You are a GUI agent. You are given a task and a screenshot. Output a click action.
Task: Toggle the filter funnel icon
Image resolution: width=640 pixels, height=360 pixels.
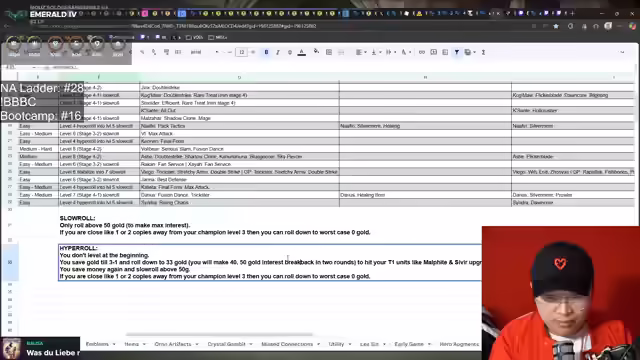457,52
